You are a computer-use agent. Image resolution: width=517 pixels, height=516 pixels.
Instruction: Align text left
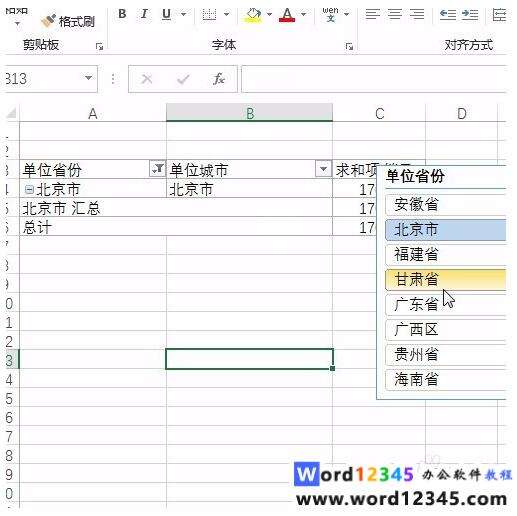(373, 14)
